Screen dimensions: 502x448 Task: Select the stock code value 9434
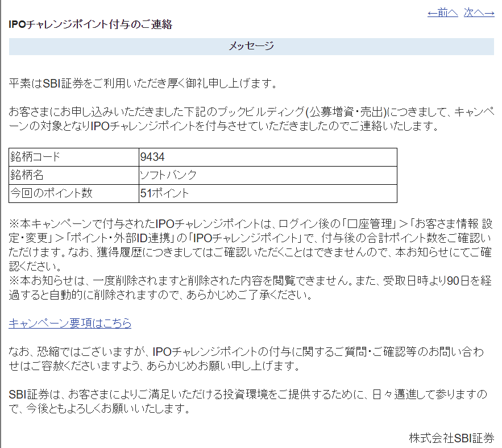tap(268, 157)
